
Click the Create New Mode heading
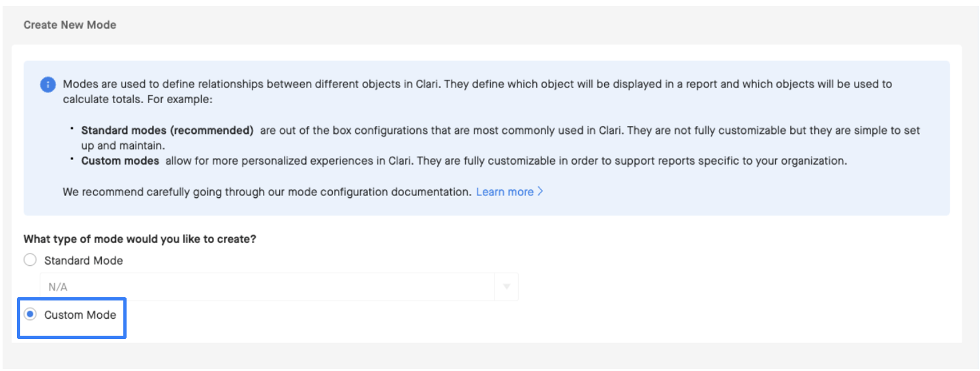point(70,25)
